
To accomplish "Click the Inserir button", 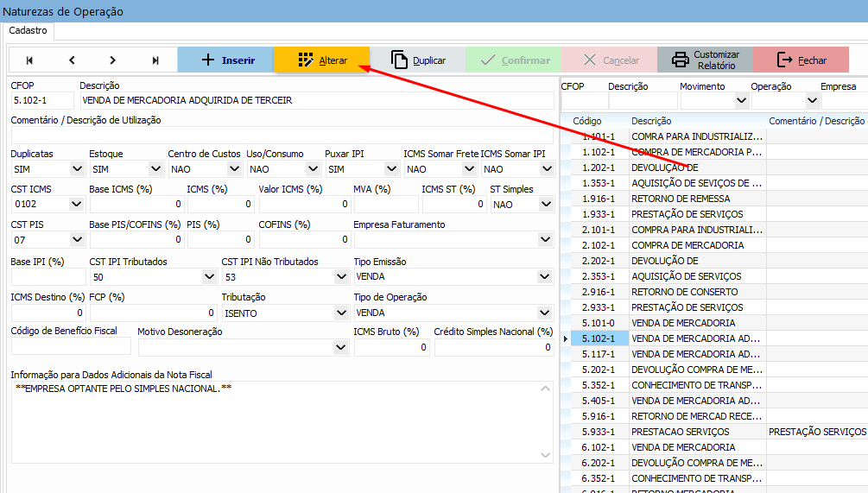I will [x=225, y=60].
